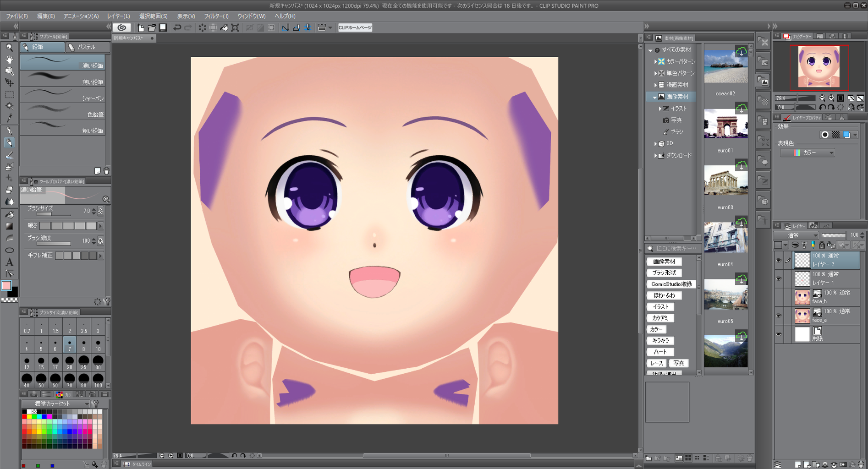Zoom out with the navigator minus magnifier

coord(822,98)
